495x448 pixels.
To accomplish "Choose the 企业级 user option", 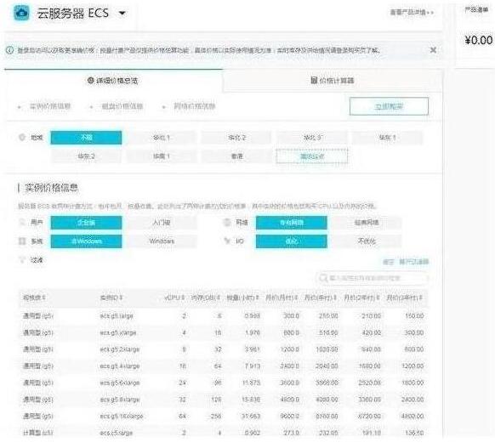I will click(86, 223).
